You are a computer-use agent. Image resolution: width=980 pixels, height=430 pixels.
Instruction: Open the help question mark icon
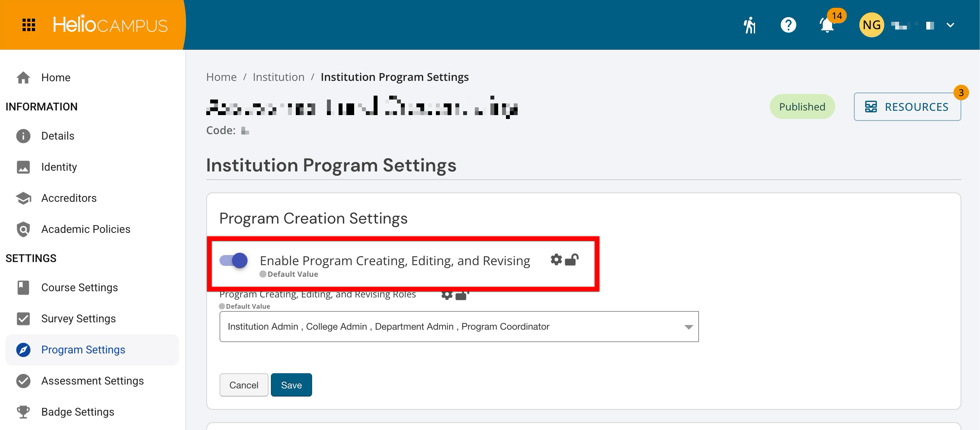coord(788,25)
